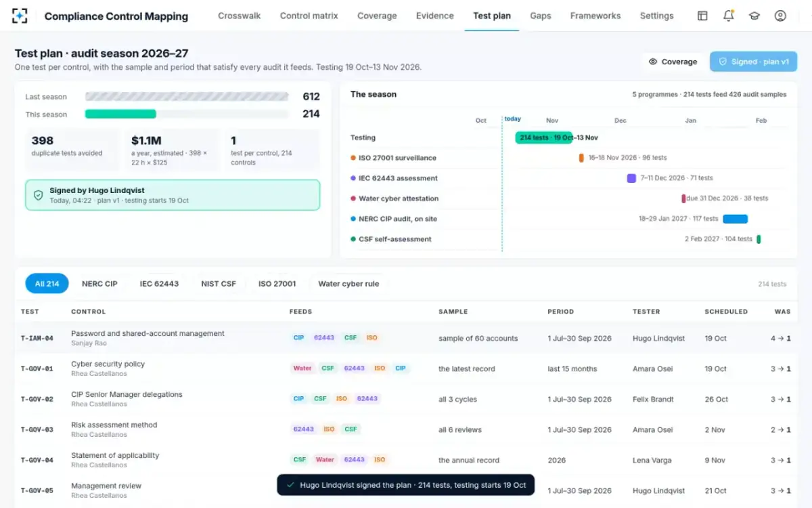
Task: Open the user account profile icon
Action: pyautogui.click(x=780, y=16)
